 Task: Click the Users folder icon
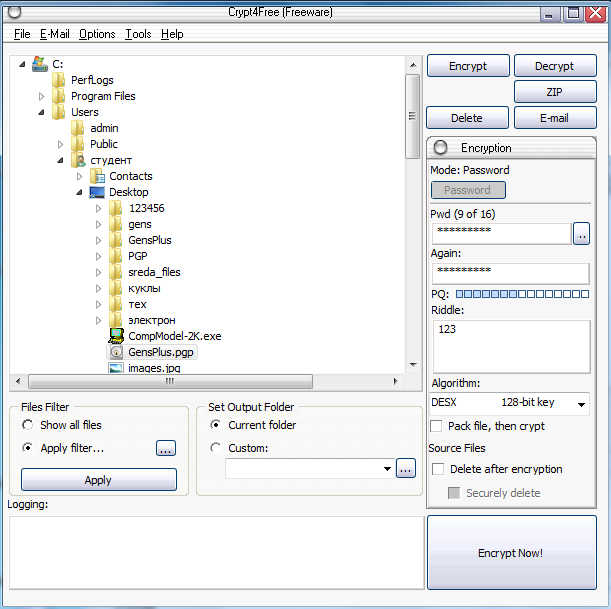pos(58,112)
